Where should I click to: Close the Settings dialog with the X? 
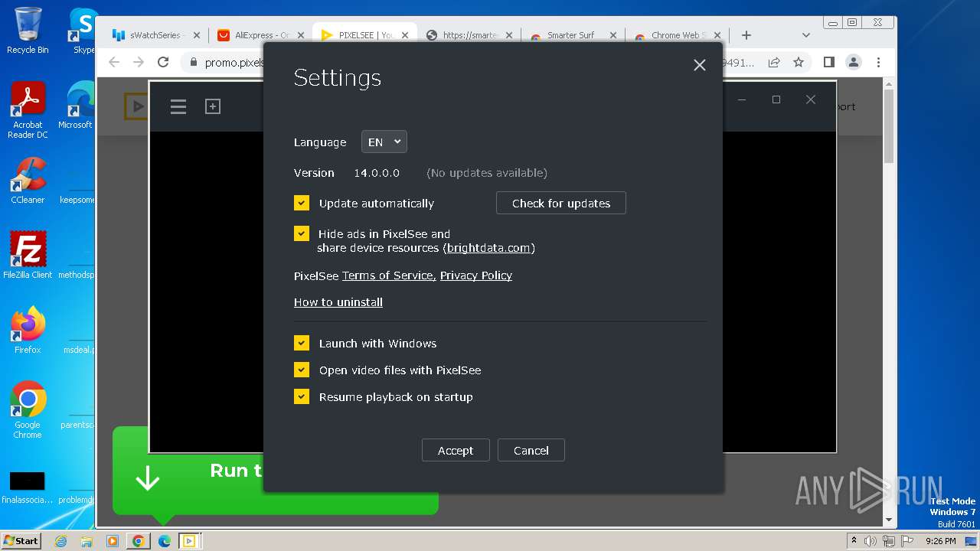699,65
